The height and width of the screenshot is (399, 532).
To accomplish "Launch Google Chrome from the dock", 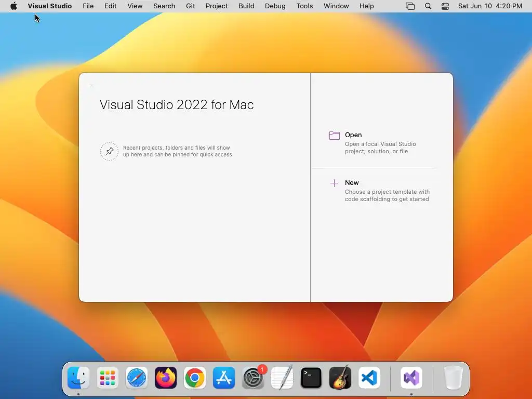I will (195, 378).
